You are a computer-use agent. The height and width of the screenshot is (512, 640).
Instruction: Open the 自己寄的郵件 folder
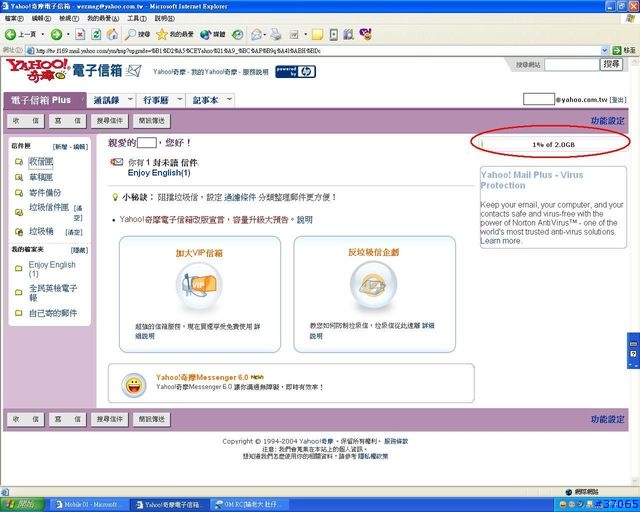[53, 313]
